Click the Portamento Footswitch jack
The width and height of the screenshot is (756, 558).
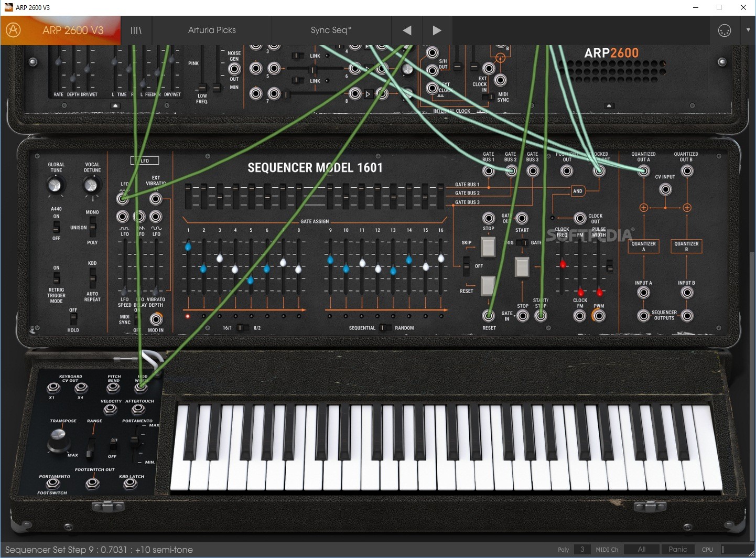52,484
